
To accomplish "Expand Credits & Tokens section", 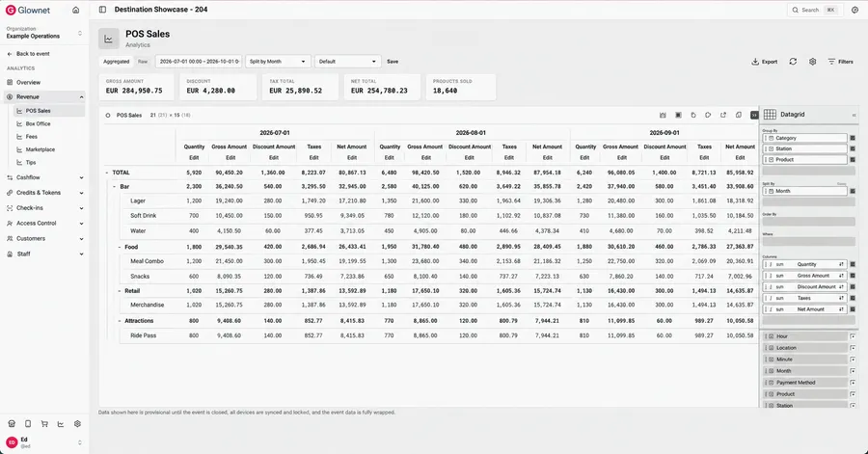I will click(x=81, y=193).
